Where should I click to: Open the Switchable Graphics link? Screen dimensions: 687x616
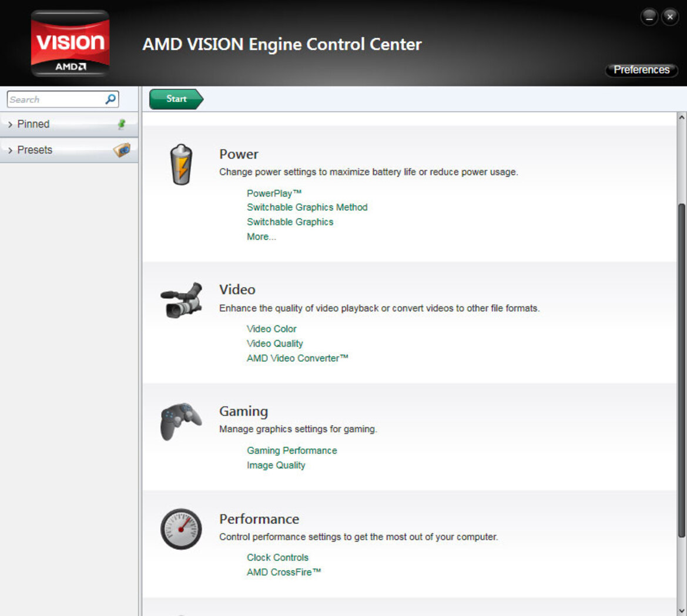(290, 222)
